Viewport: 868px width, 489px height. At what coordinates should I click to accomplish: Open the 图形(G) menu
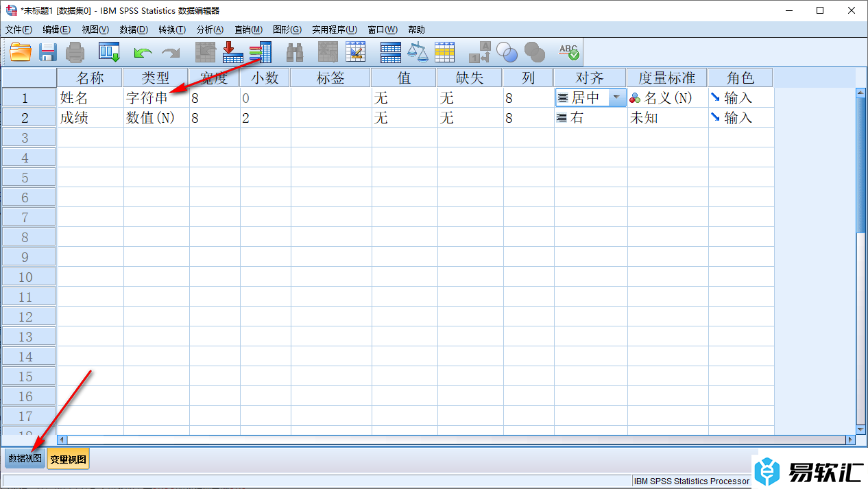pyautogui.click(x=287, y=29)
